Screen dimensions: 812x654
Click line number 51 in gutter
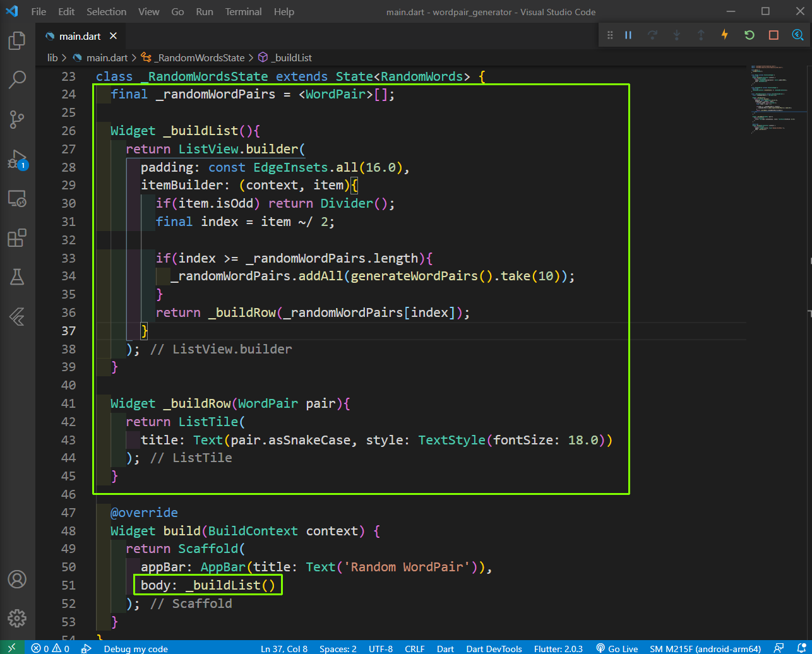(68, 585)
